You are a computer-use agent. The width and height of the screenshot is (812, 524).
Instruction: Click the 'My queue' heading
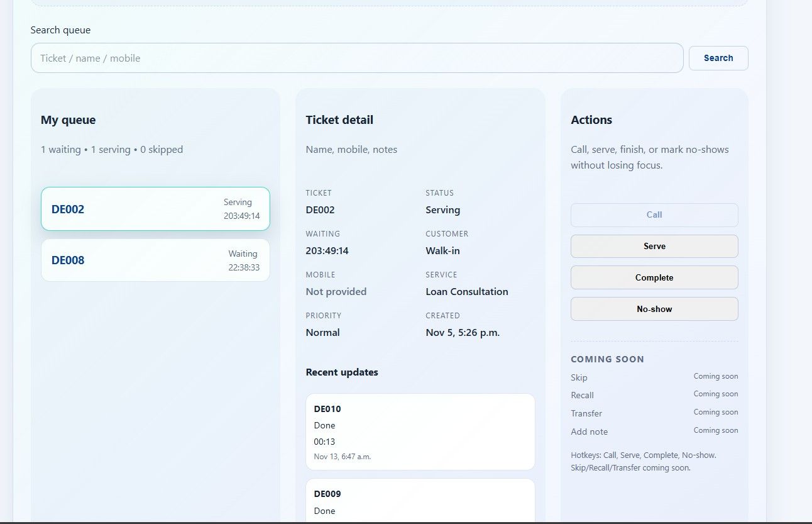69,120
